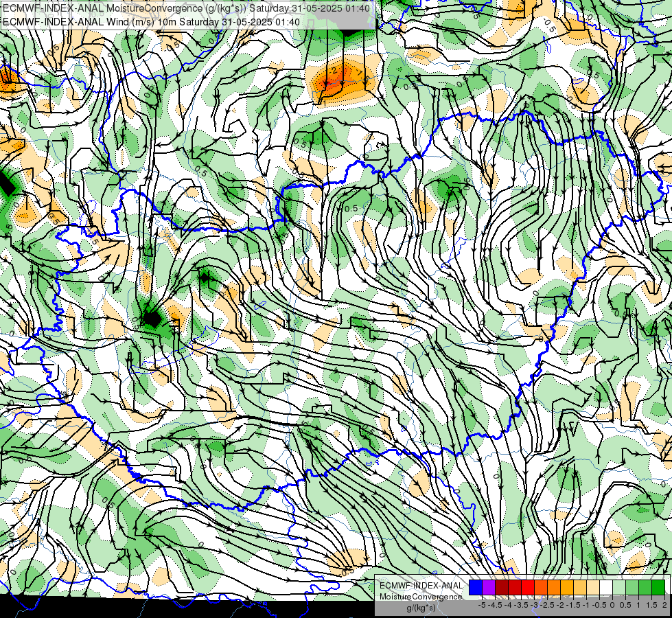This screenshot has width=672, height=618.
Task: Click the legend swatch between -1.5 and -1
Action: (580, 587)
